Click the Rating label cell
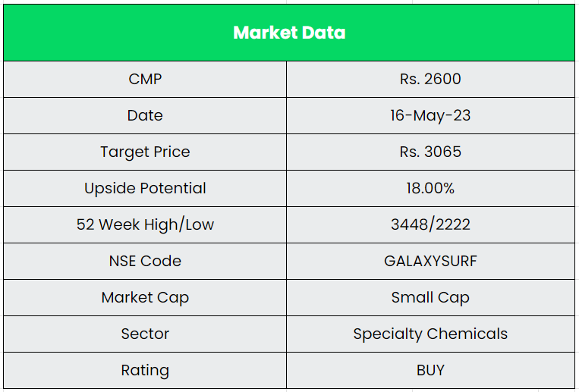 pos(145,370)
